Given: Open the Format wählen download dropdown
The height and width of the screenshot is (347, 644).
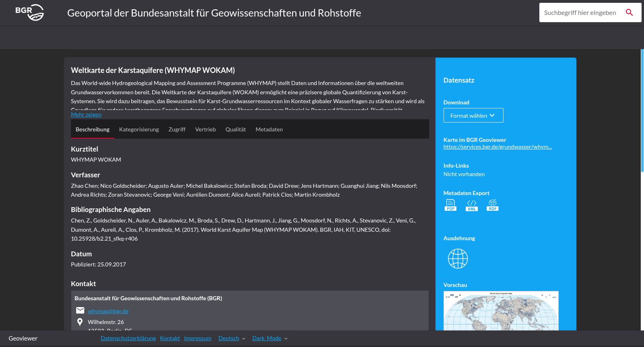Looking at the screenshot, I should click(473, 115).
